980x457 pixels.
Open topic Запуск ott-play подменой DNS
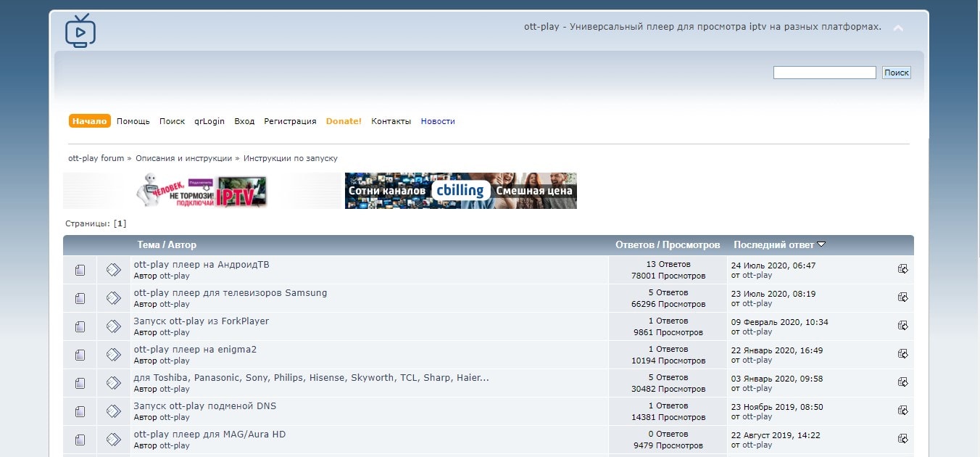[x=205, y=406]
